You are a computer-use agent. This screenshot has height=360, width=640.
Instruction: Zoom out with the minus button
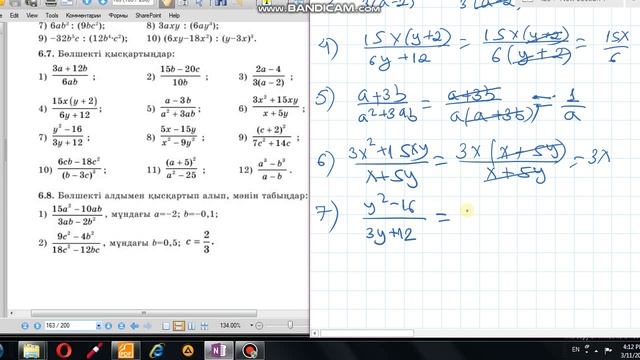[259, 326]
